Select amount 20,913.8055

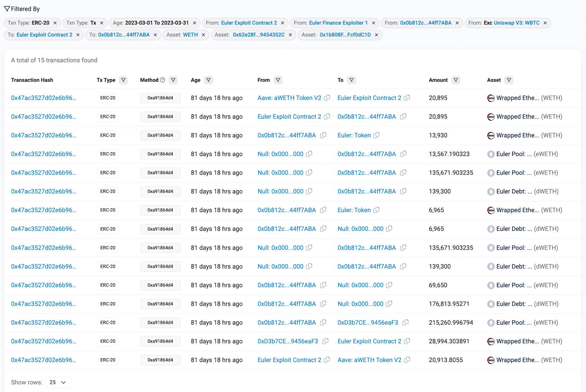click(x=446, y=360)
